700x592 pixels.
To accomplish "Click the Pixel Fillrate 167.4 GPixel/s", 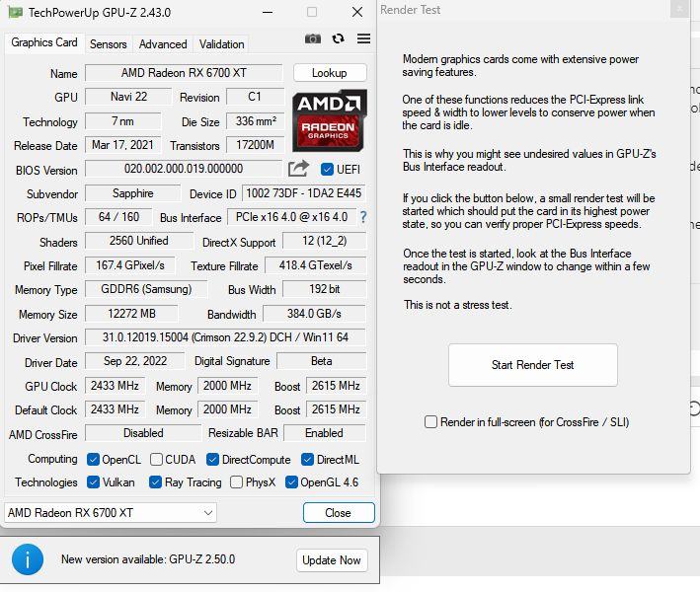I will pos(130,265).
